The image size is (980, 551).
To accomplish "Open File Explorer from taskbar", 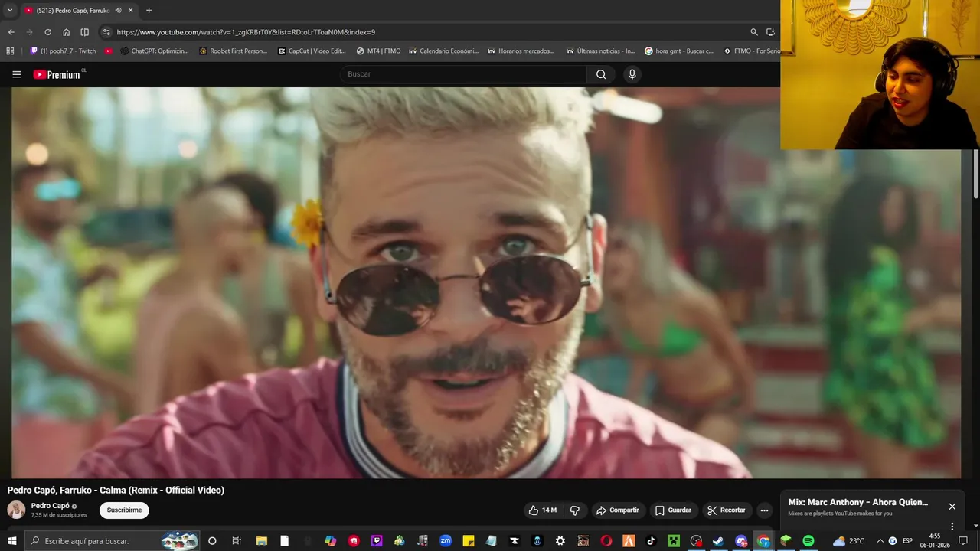I will 261,541.
